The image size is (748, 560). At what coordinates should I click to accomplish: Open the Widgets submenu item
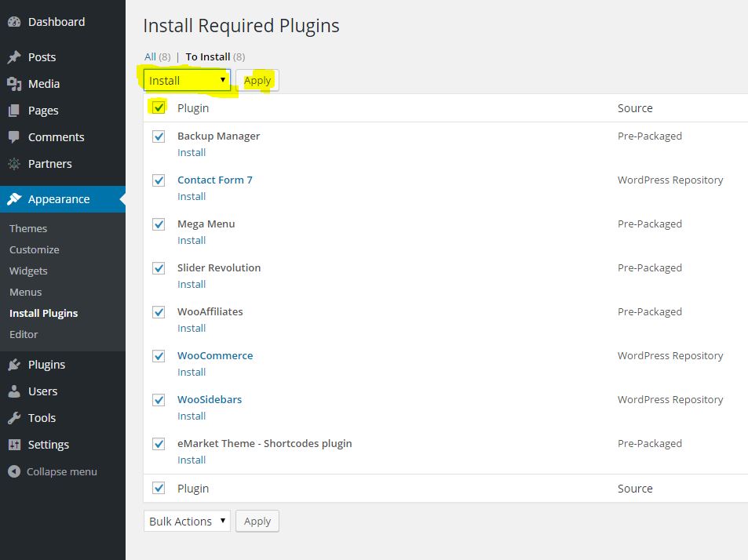point(28,271)
